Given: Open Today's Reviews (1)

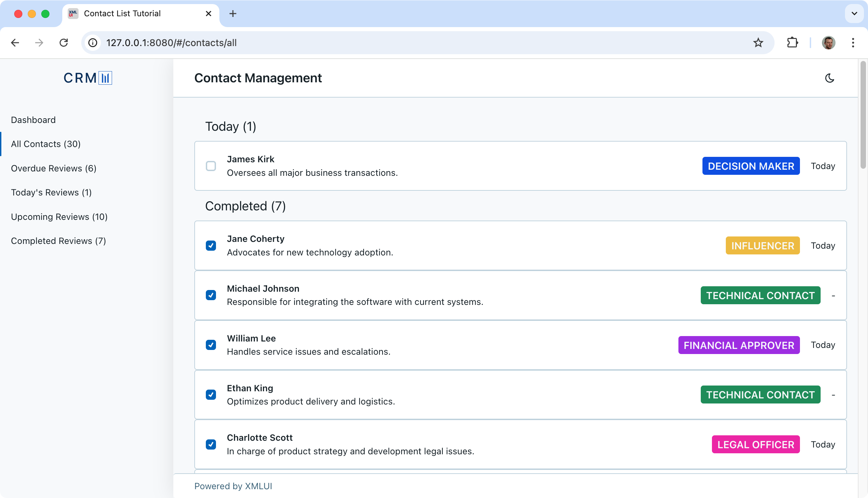Looking at the screenshot, I should point(51,192).
